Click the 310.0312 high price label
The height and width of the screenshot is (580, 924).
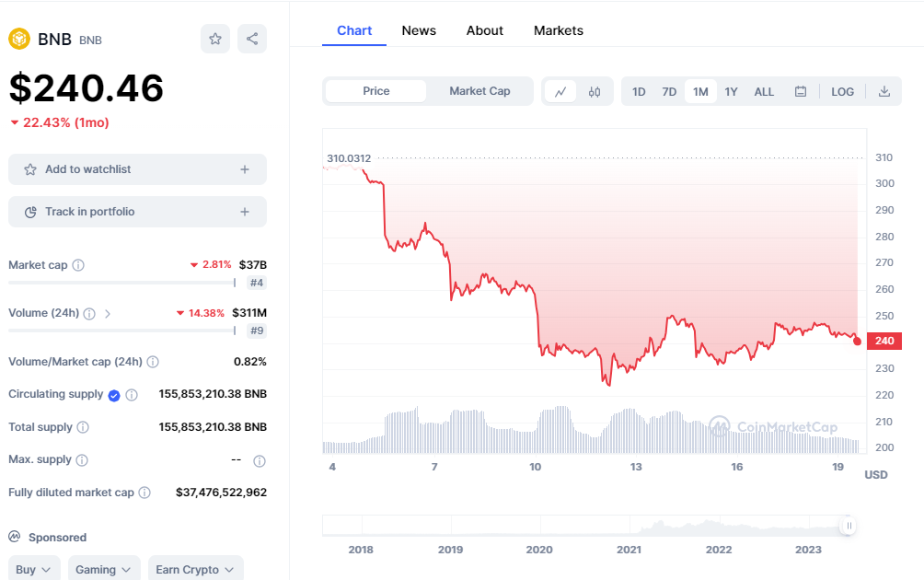pos(349,158)
